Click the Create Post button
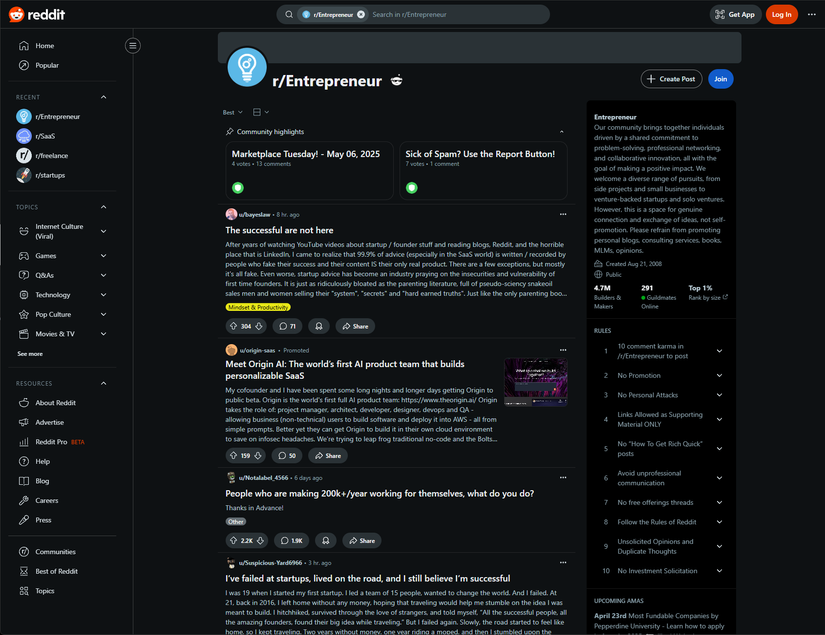 671,79
